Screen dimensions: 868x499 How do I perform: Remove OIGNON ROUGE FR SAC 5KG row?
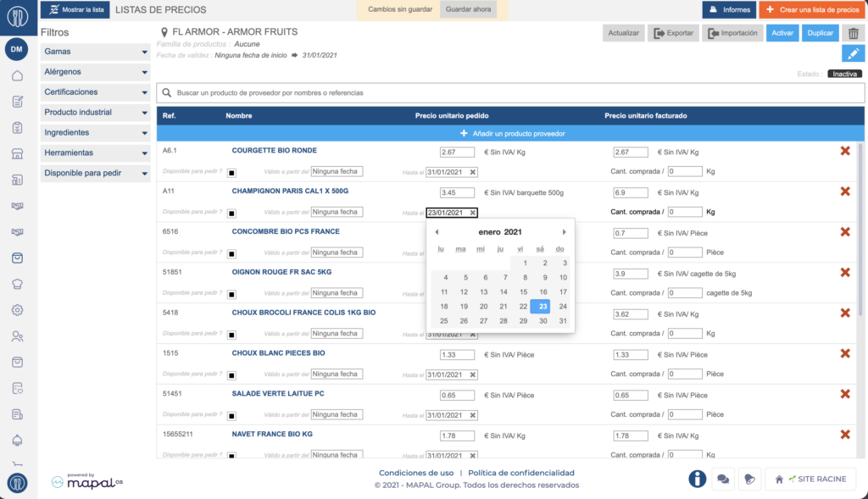click(x=845, y=272)
